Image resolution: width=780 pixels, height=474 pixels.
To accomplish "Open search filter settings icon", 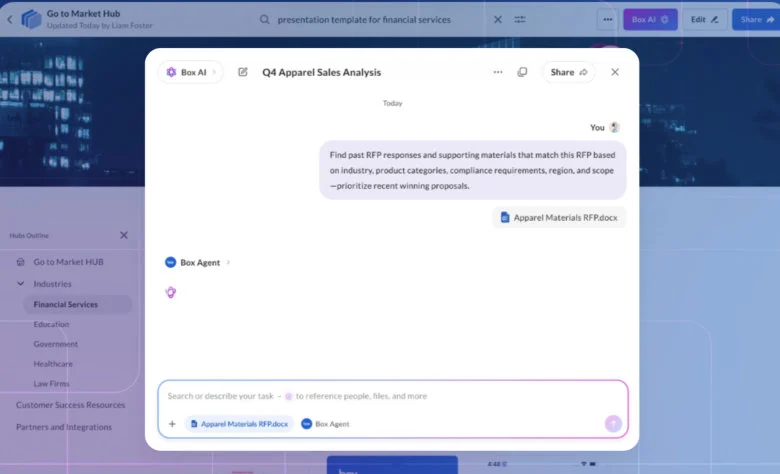I will [x=521, y=19].
